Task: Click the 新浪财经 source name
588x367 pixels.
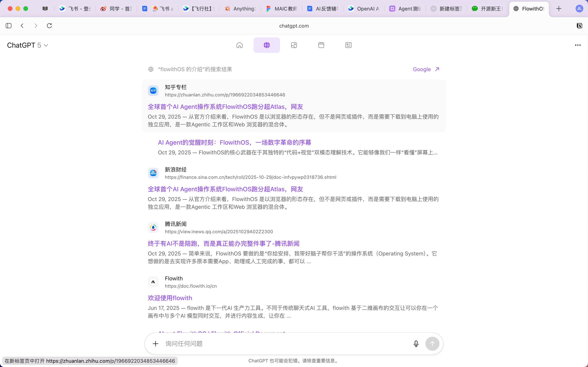Action: pyautogui.click(x=176, y=170)
